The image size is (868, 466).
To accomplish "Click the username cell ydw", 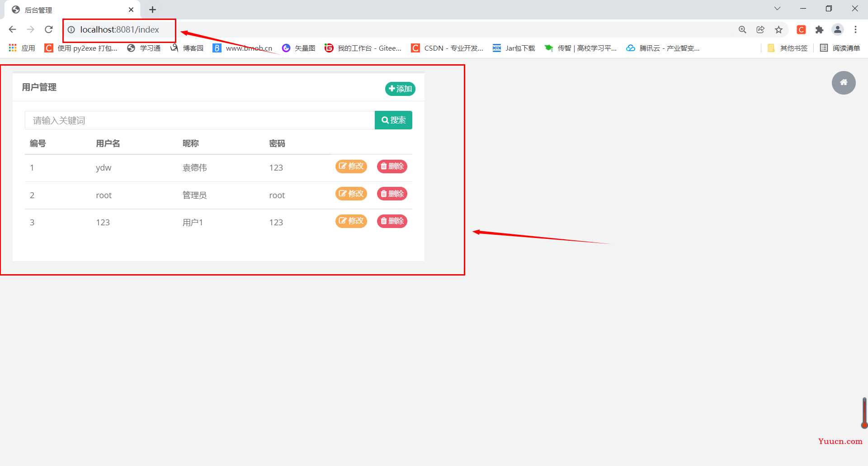I will click(x=104, y=168).
